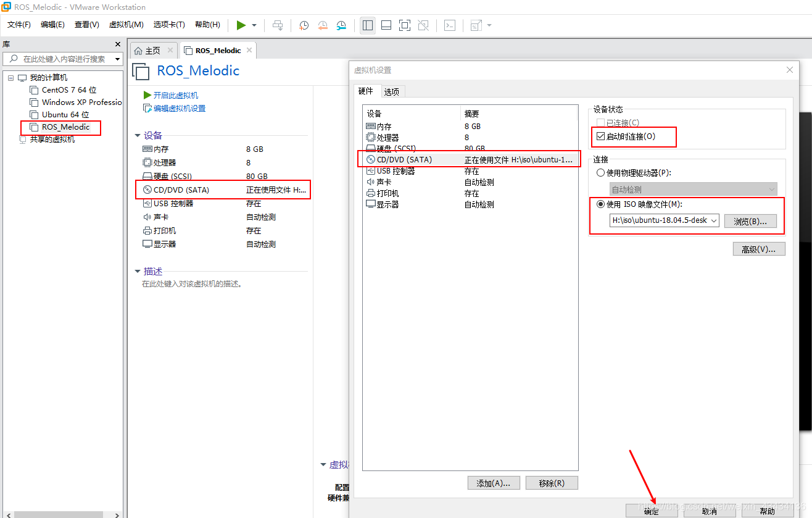
Task: Select CD/DVD (SATA) row in hardware list
Action: (470, 159)
